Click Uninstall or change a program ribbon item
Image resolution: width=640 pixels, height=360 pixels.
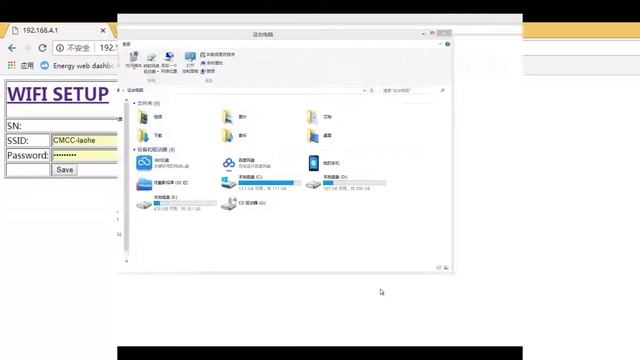click(218, 54)
